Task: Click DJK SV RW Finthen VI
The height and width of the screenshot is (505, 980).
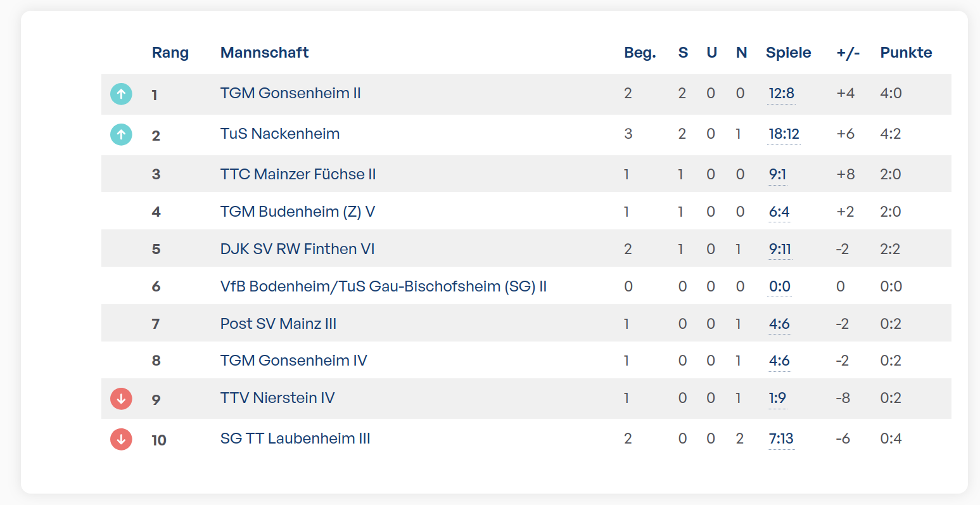Action: point(297,249)
